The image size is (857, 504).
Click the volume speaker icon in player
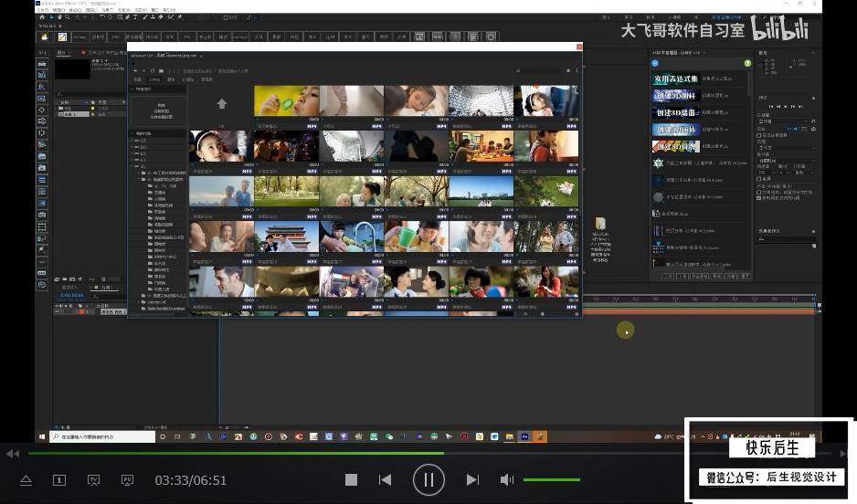(x=507, y=480)
